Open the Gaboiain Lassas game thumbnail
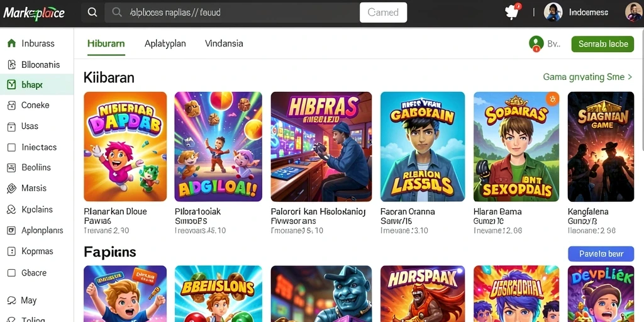 423,147
